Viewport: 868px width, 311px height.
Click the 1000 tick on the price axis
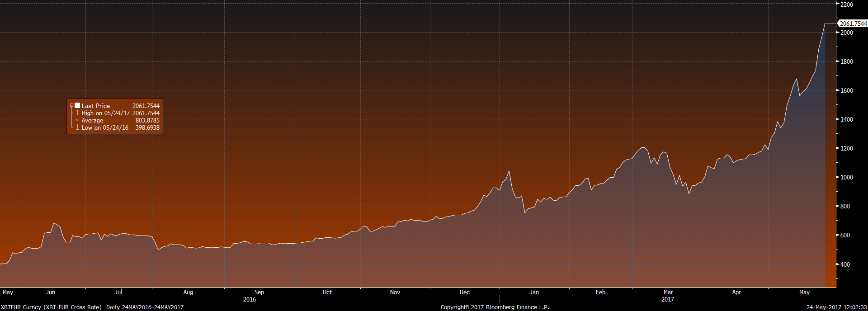(x=846, y=177)
